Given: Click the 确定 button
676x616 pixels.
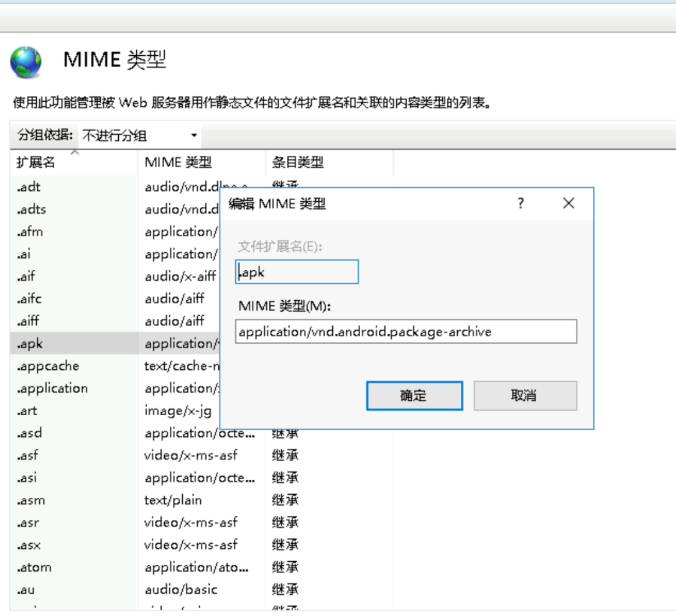Looking at the screenshot, I should click(x=414, y=396).
